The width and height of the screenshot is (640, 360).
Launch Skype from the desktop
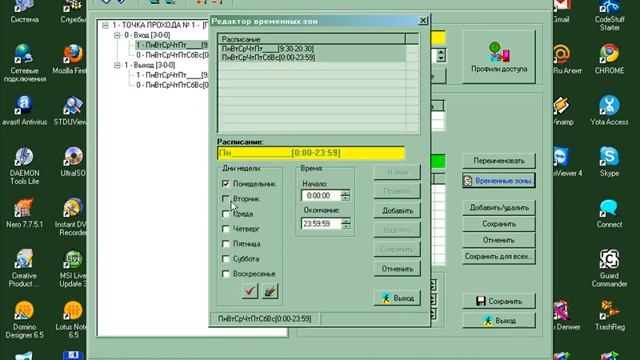pyautogui.click(x=609, y=162)
